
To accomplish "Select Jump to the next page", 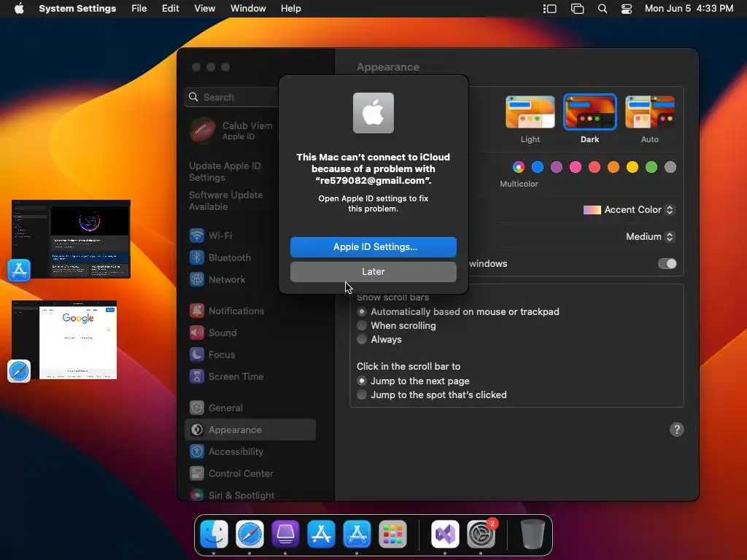I will [362, 381].
